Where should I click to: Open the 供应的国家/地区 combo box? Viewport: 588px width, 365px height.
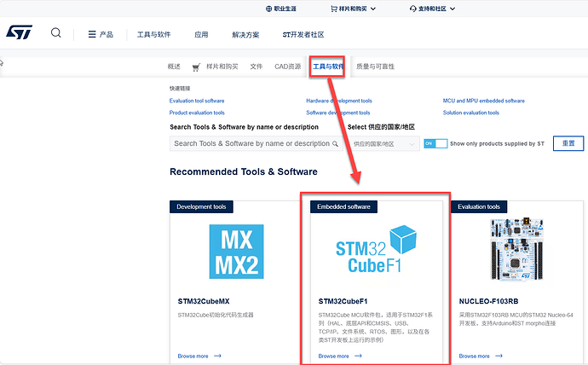coord(383,144)
